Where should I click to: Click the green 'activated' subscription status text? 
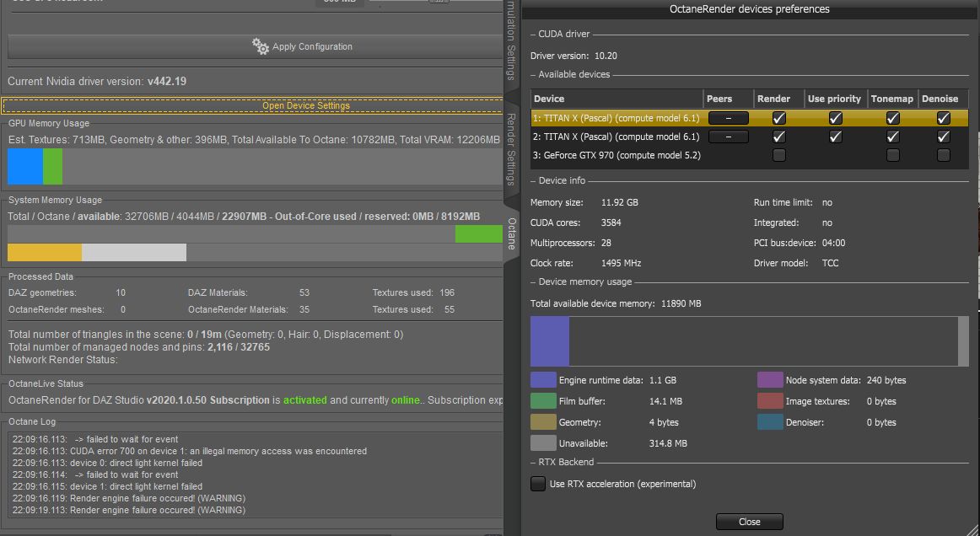[x=305, y=399]
